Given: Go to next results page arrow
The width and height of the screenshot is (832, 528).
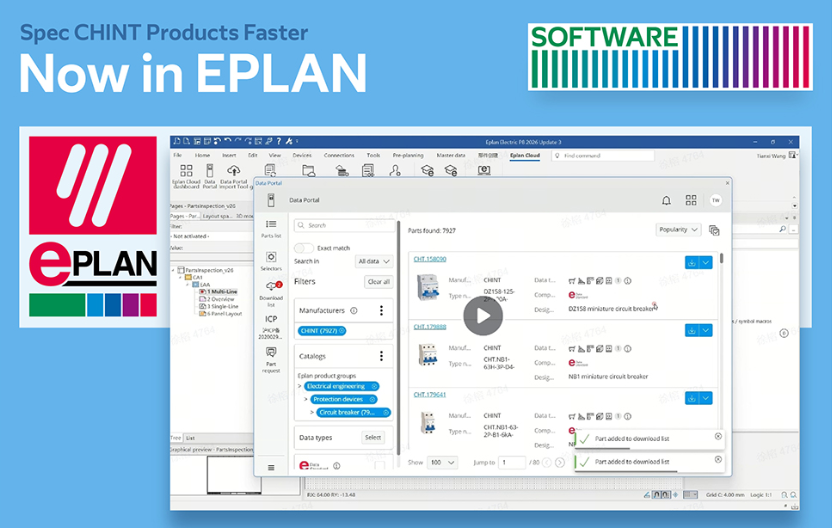Looking at the screenshot, I should click(x=560, y=463).
